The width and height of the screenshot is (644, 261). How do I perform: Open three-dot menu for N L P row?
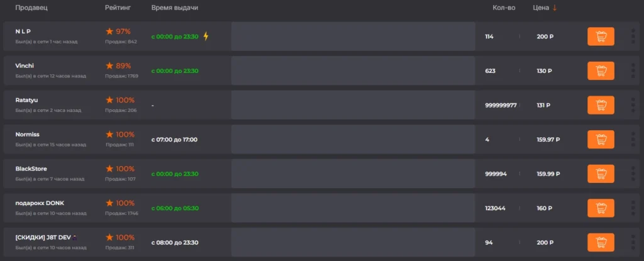(633, 36)
